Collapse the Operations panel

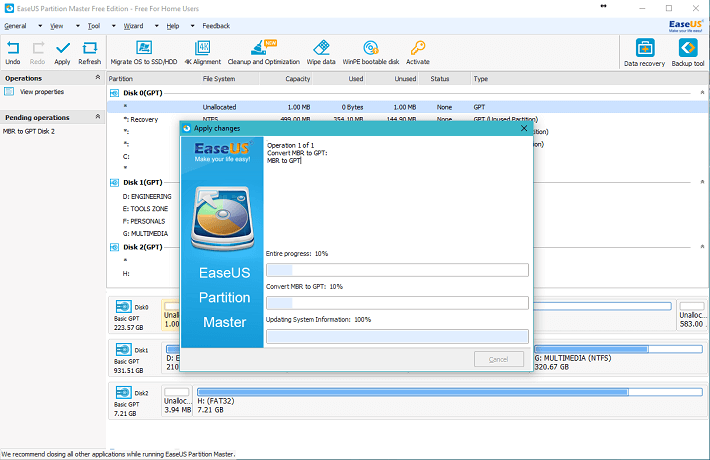pos(98,77)
